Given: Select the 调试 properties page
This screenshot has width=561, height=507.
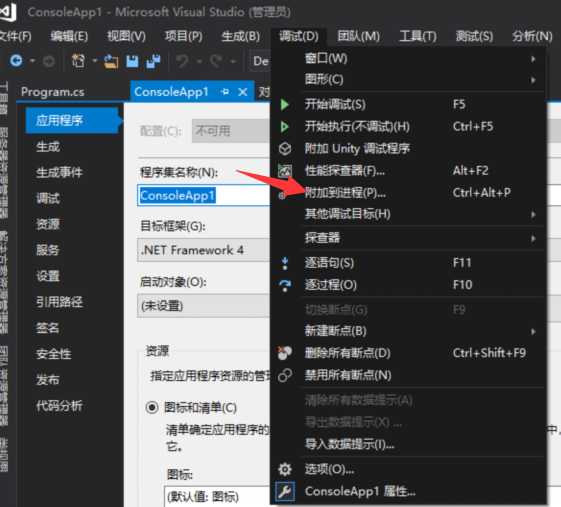Looking at the screenshot, I should 48,199.
